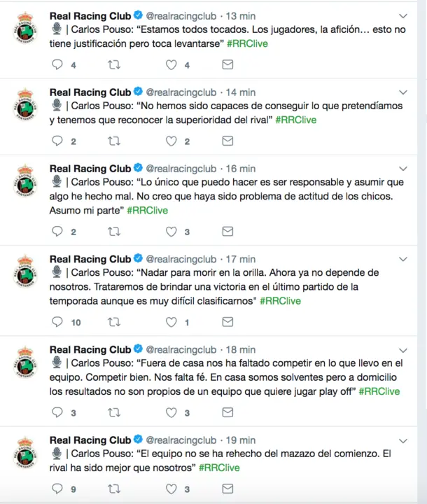The height and width of the screenshot is (504, 427).
Task: Reply to the 13 min tweet
Action: tap(58, 65)
